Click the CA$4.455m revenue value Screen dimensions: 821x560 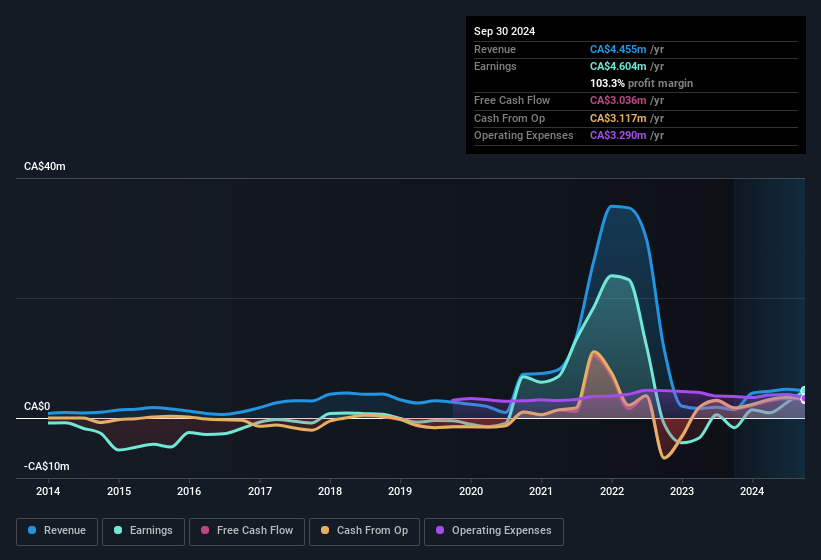coord(618,49)
